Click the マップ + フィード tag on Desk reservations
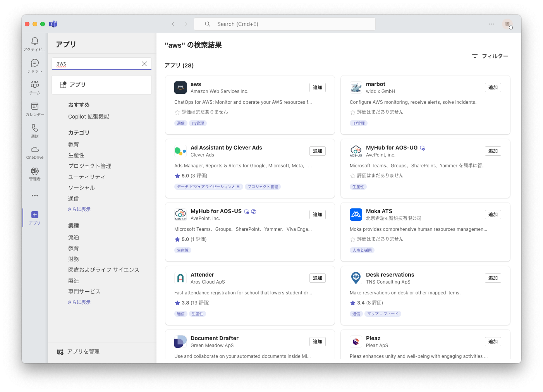Screen dimensions: 543x392 tap(383, 314)
